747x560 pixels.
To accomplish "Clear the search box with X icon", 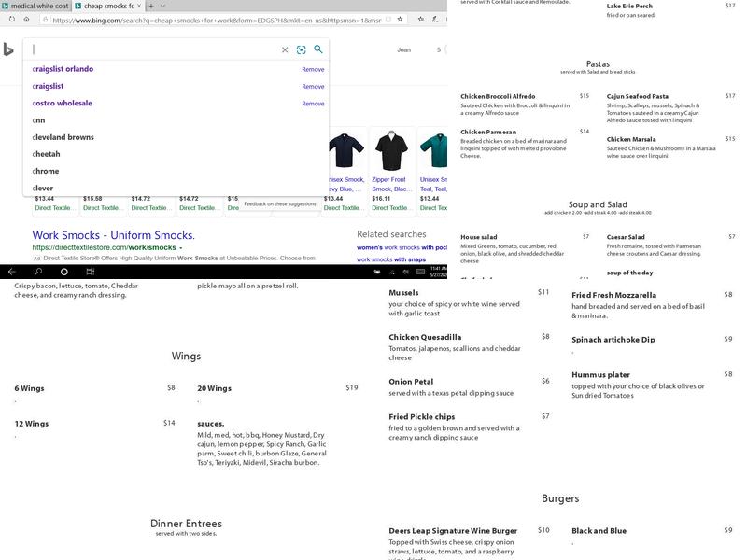I will point(285,50).
